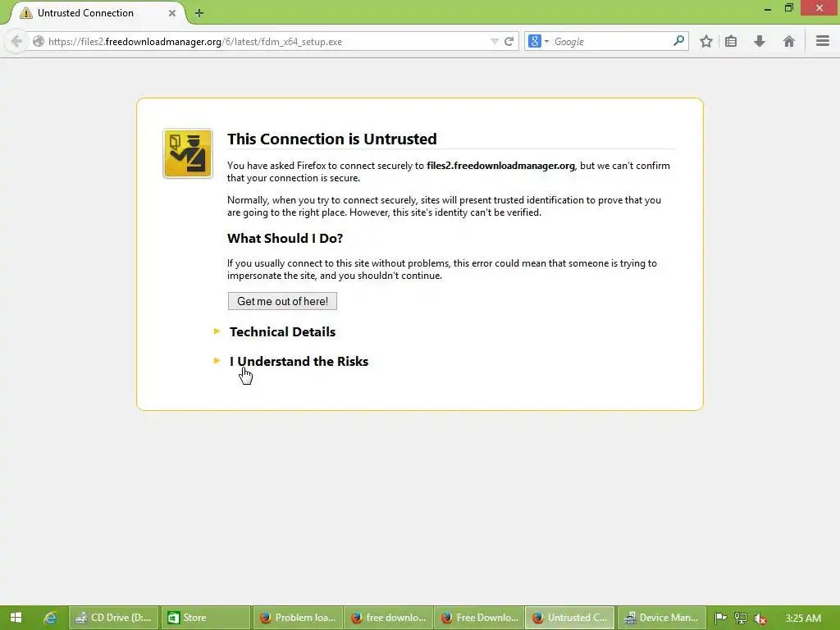
Task: Switch to Problem loading Firefox taskbar window
Action: 297,618
